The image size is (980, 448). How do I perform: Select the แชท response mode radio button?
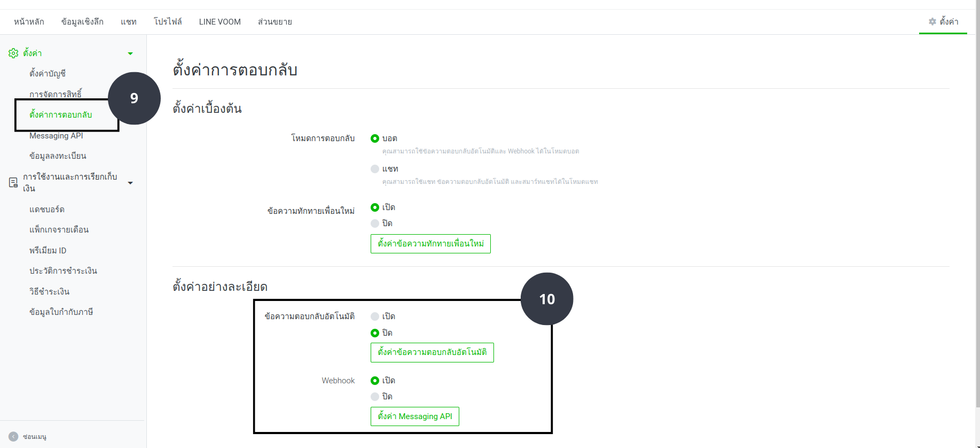[375, 169]
